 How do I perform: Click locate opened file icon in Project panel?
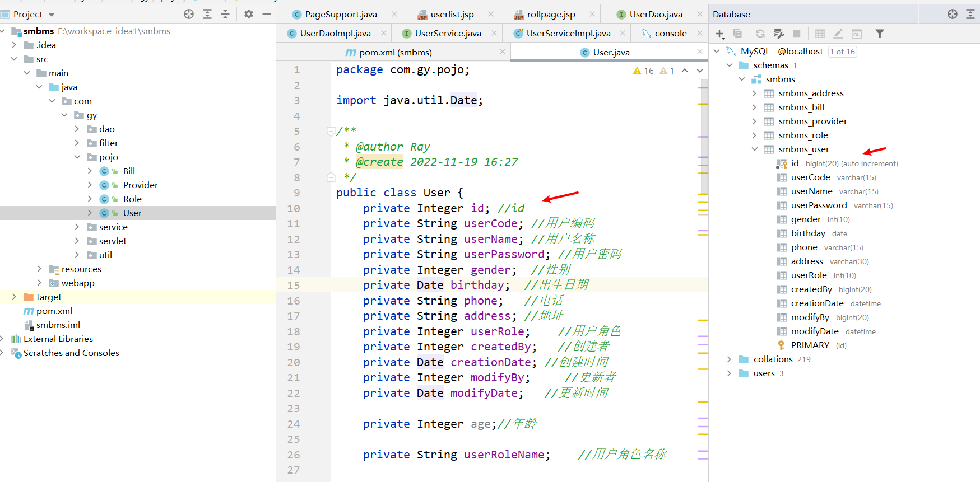coord(189,14)
